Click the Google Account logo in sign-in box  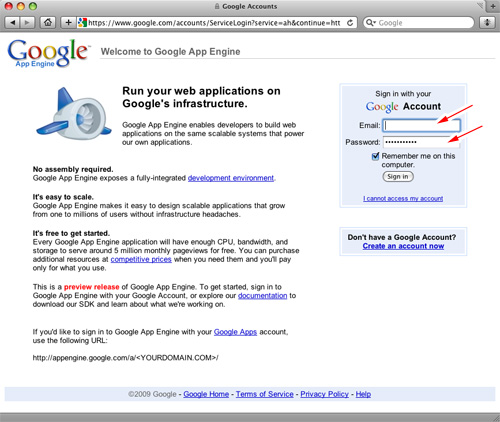pos(382,107)
